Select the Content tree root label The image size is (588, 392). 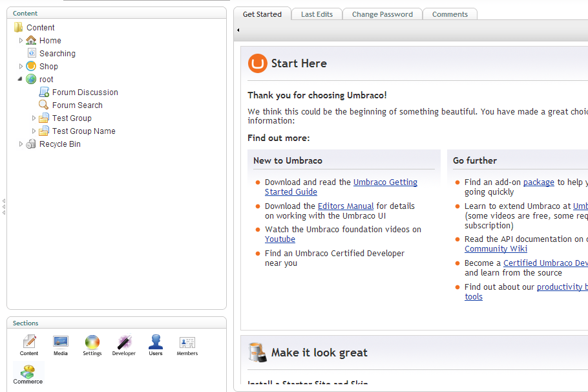click(x=41, y=27)
